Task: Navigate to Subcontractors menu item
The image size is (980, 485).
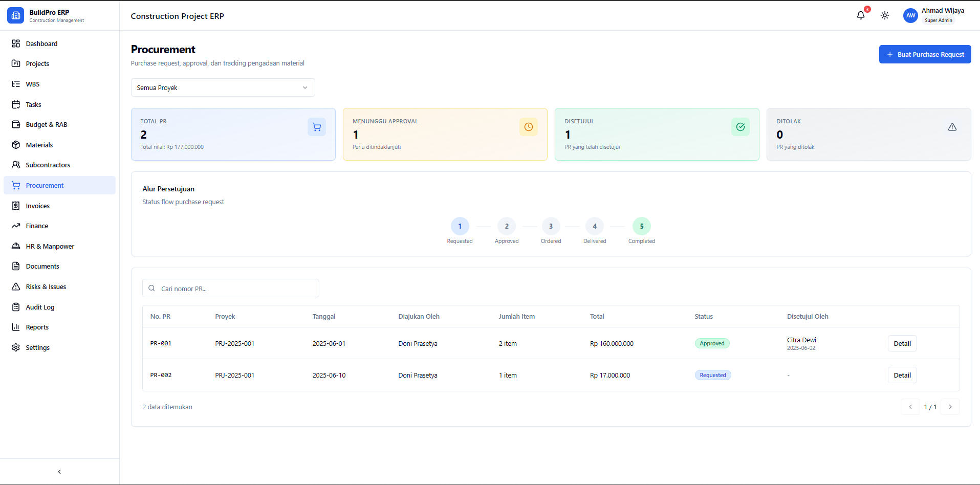Action: (x=48, y=165)
